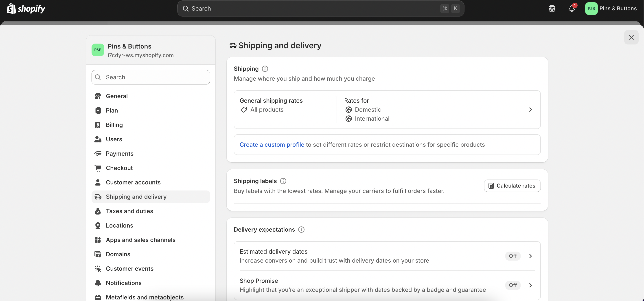This screenshot has height=301, width=644.
Task: Click the Delivery expectations info icon
Action: [301, 230]
